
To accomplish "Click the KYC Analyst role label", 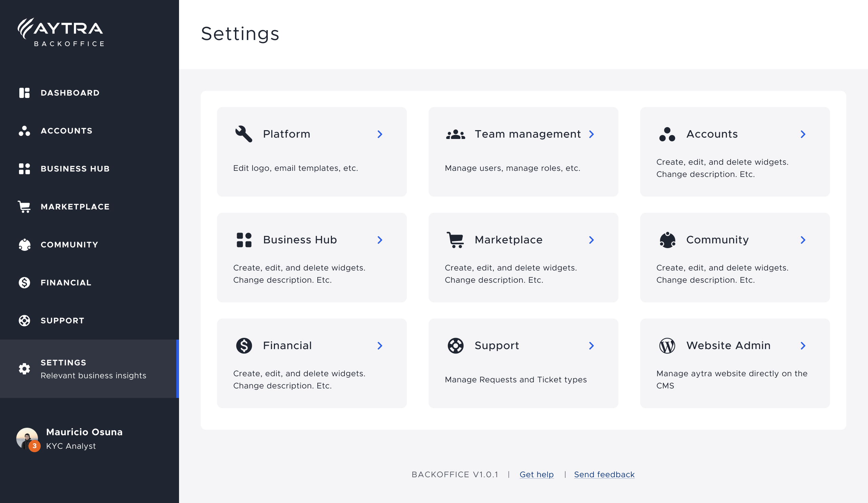I will pyautogui.click(x=71, y=446).
